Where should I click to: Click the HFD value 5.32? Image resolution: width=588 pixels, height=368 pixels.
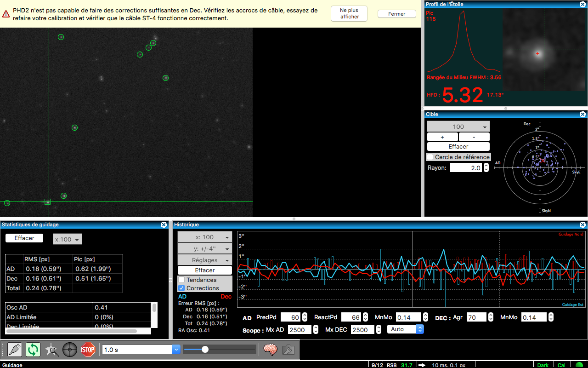463,95
